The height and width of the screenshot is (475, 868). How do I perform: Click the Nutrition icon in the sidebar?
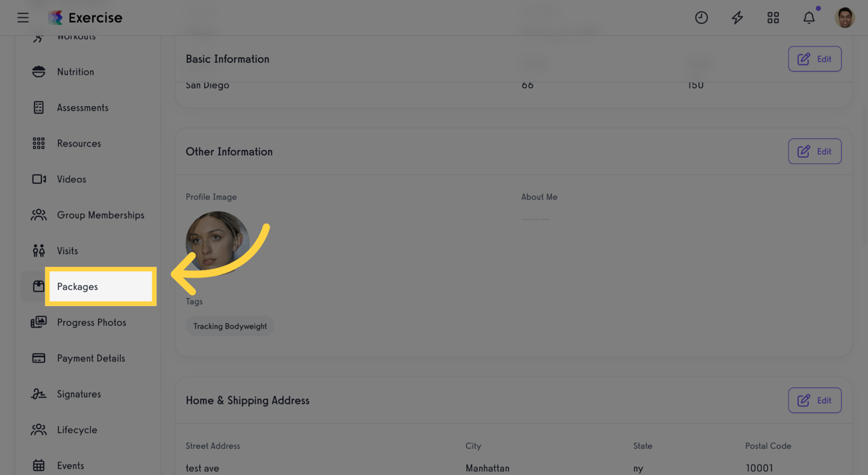38,71
